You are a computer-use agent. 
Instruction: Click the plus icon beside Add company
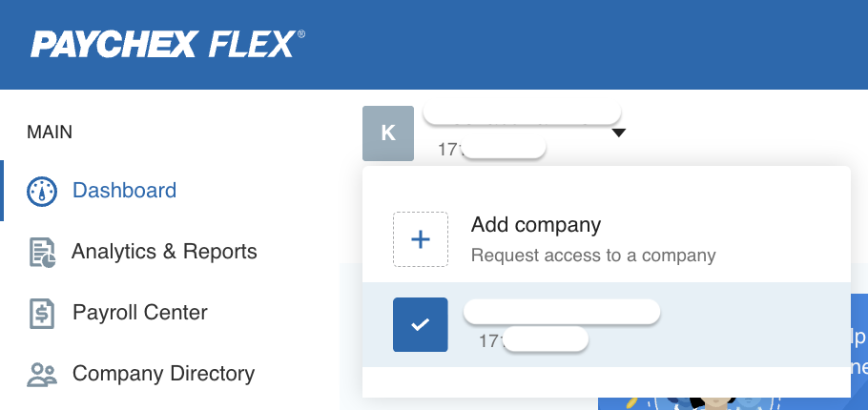pyautogui.click(x=421, y=238)
